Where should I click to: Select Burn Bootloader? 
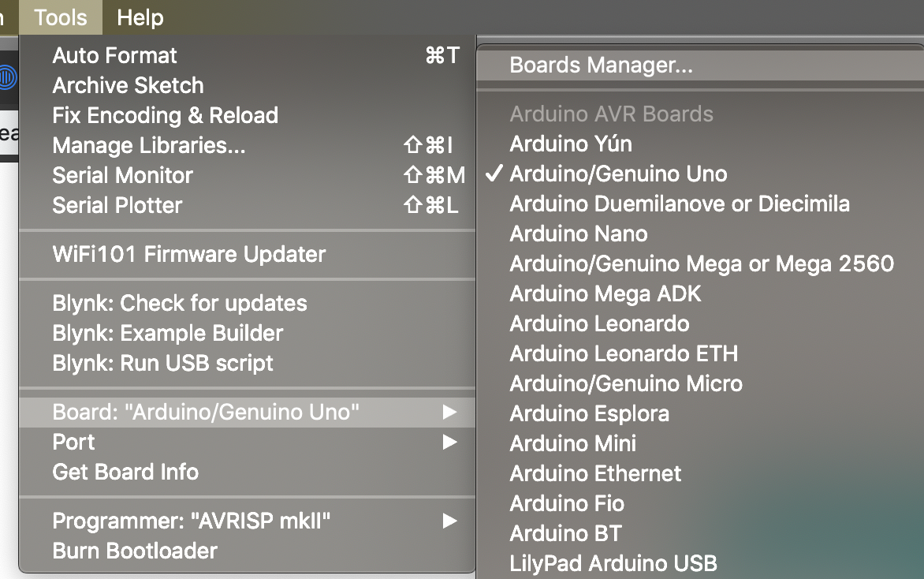[247, 551]
